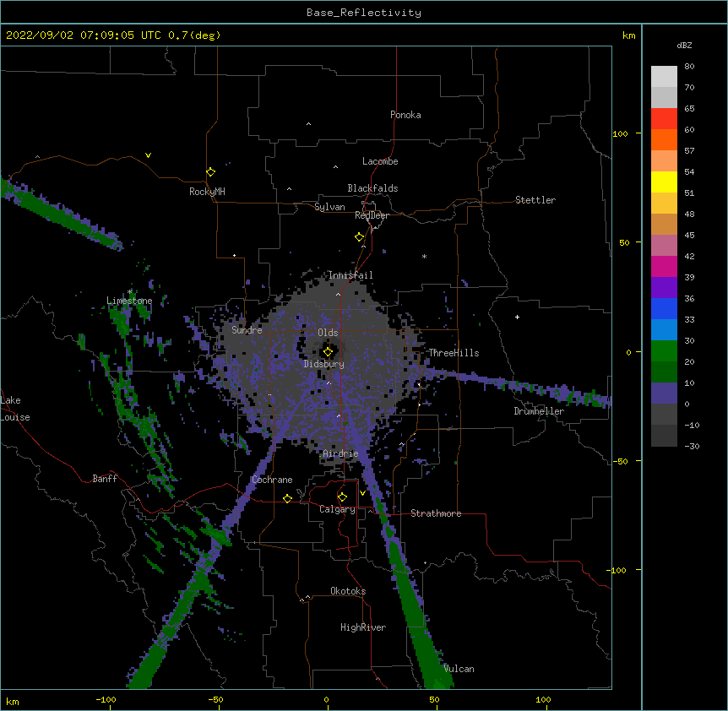The image size is (728, 711).
Task: Click the yellow diamond marker below Cochrane
Action: (x=287, y=498)
